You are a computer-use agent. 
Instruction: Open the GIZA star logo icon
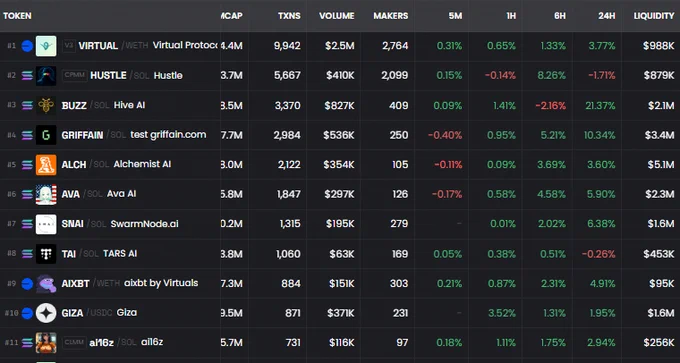tap(46, 313)
